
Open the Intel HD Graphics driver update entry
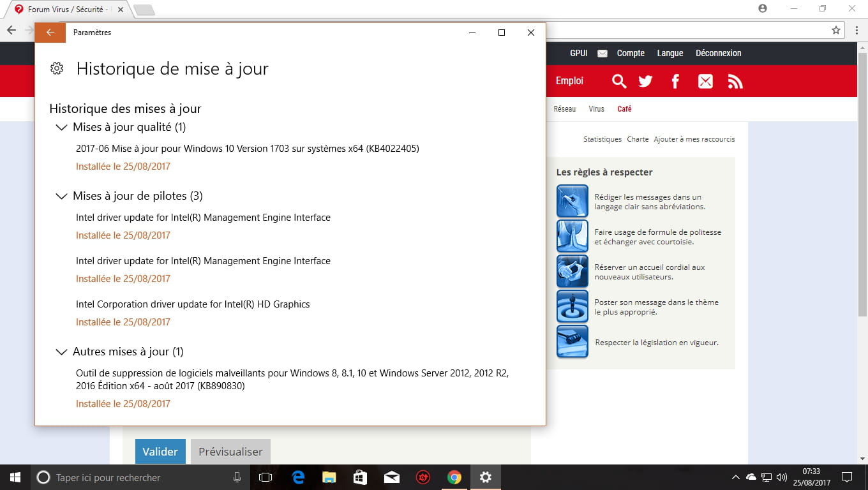[x=193, y=304]
